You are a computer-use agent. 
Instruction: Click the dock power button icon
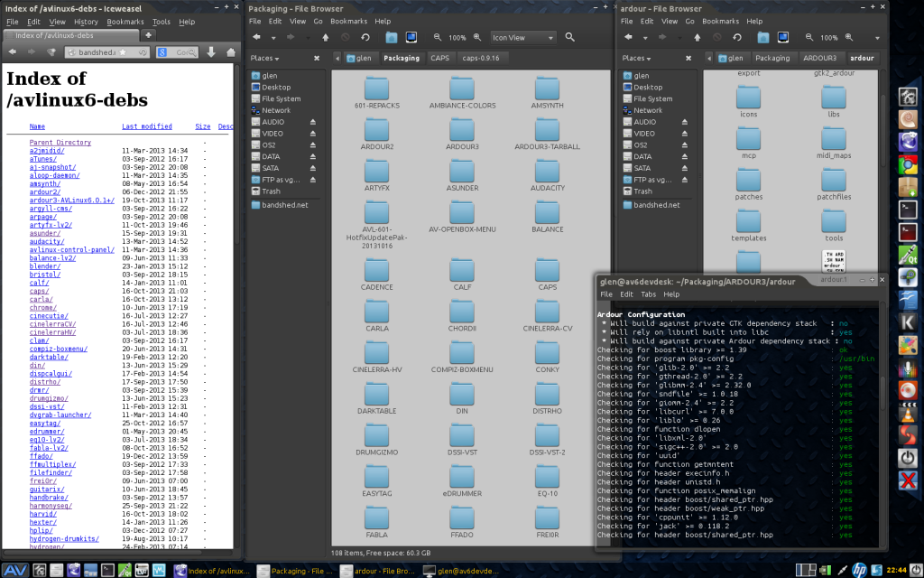coord(908,458)
